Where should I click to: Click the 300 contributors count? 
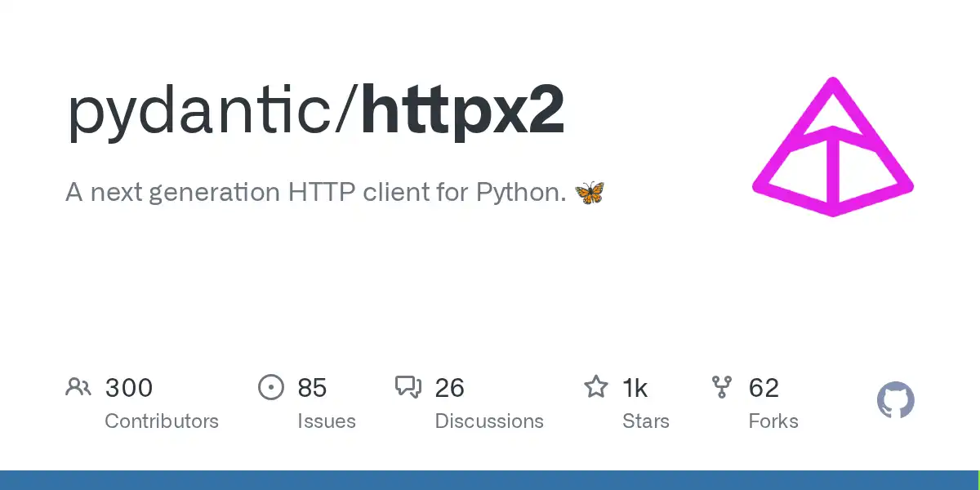129,387
